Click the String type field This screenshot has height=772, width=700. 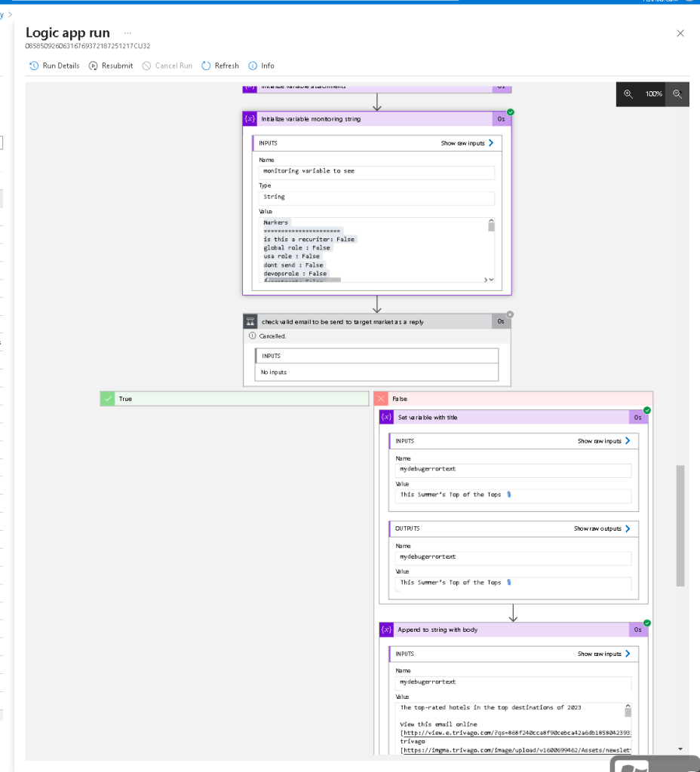376,198
